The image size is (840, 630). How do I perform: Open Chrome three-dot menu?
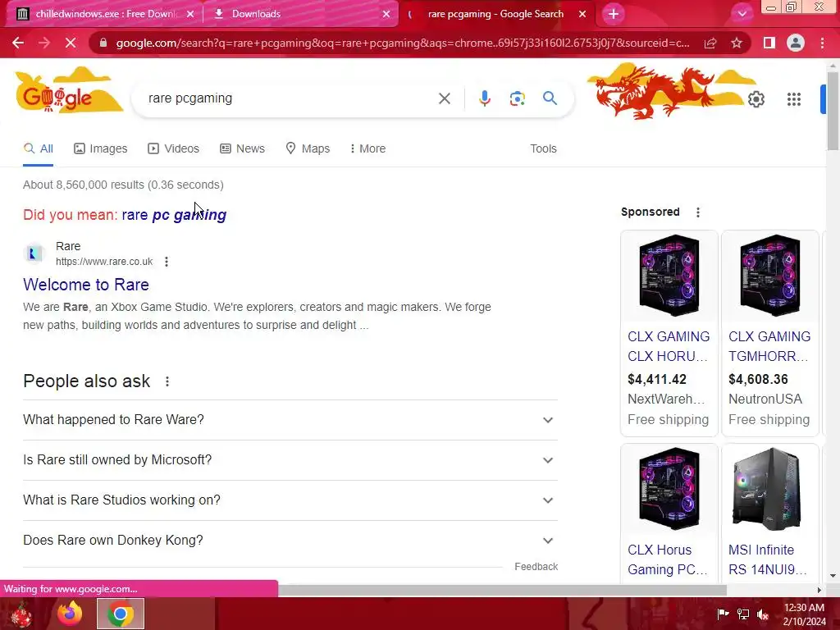(x=822, y=43)
